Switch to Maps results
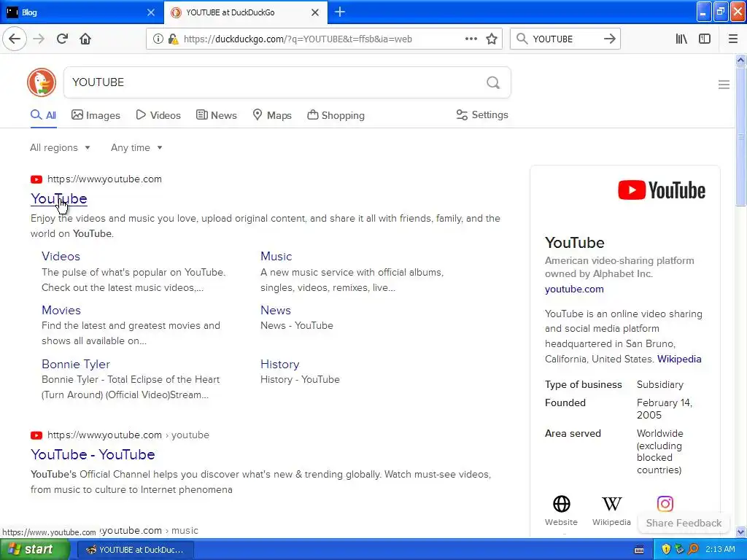This screenshot has width=747, height=560. pos(272,115)
